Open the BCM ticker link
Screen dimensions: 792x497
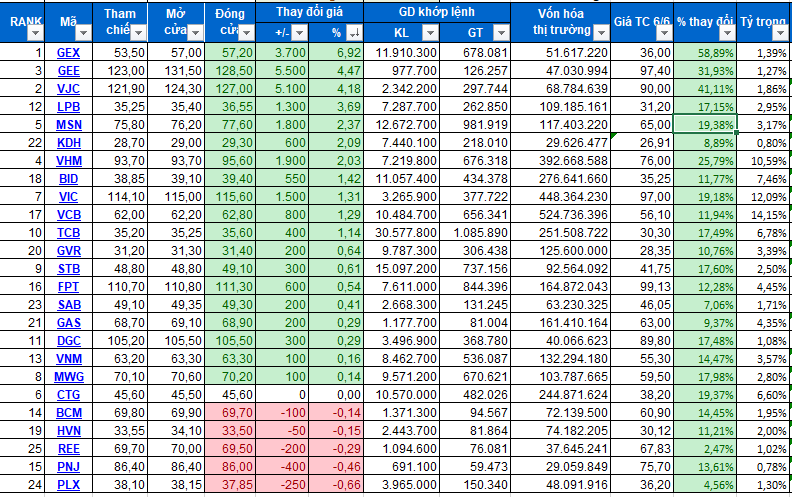(69, 413)
